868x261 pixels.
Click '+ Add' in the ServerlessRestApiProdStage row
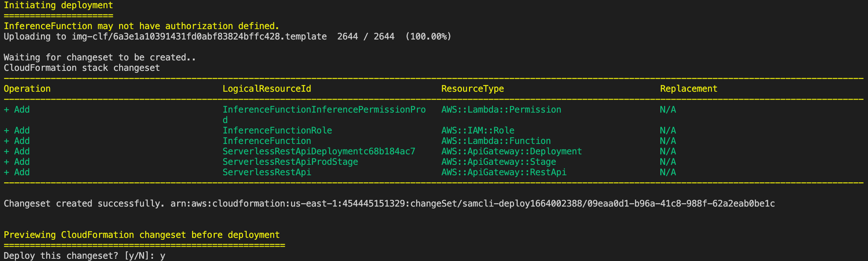pos(17,162)
